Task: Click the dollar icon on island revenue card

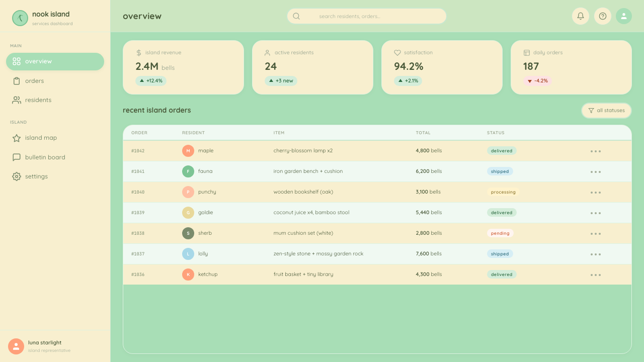Action: click(139, 53)
